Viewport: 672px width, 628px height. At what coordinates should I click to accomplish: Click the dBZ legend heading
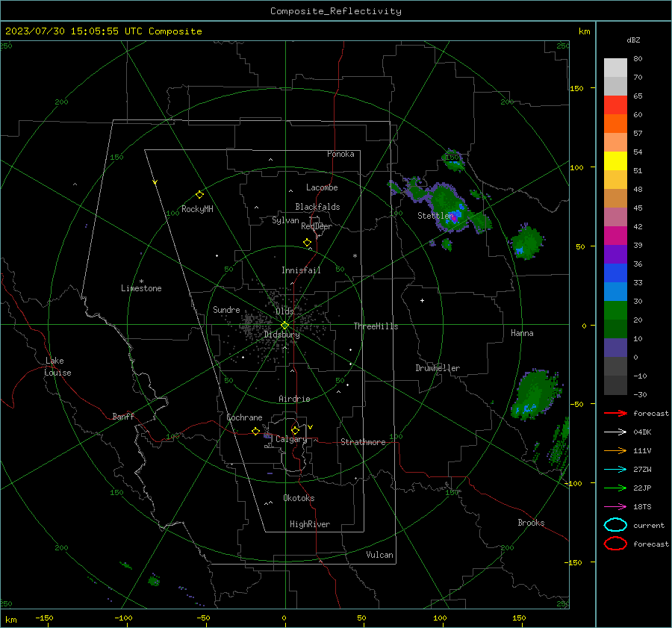coord(633,40)
